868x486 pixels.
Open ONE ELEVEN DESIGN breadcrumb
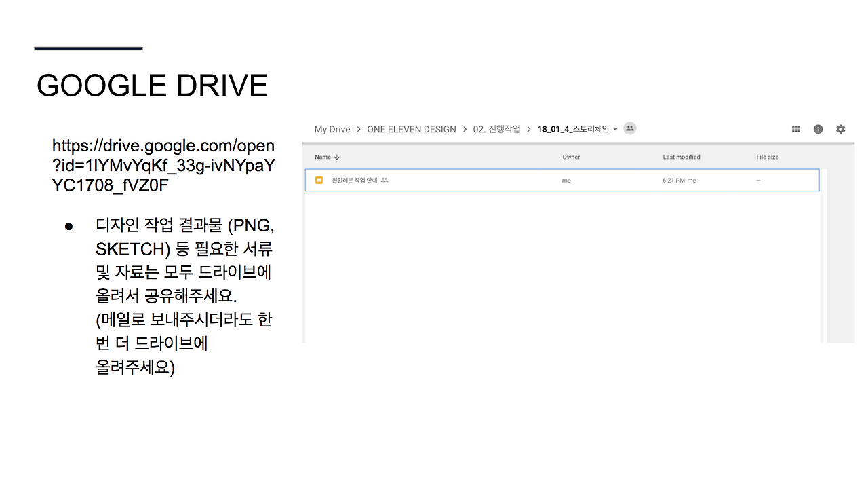412,129
